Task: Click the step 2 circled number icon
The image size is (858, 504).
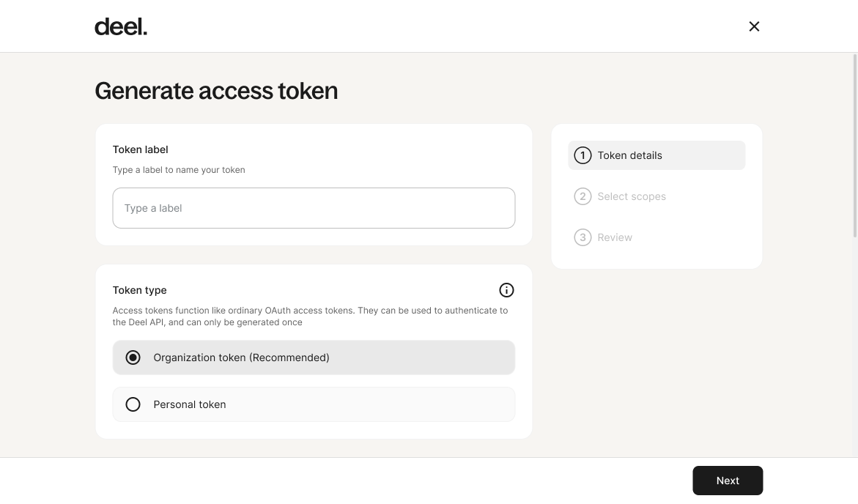Action: (583, 196)
